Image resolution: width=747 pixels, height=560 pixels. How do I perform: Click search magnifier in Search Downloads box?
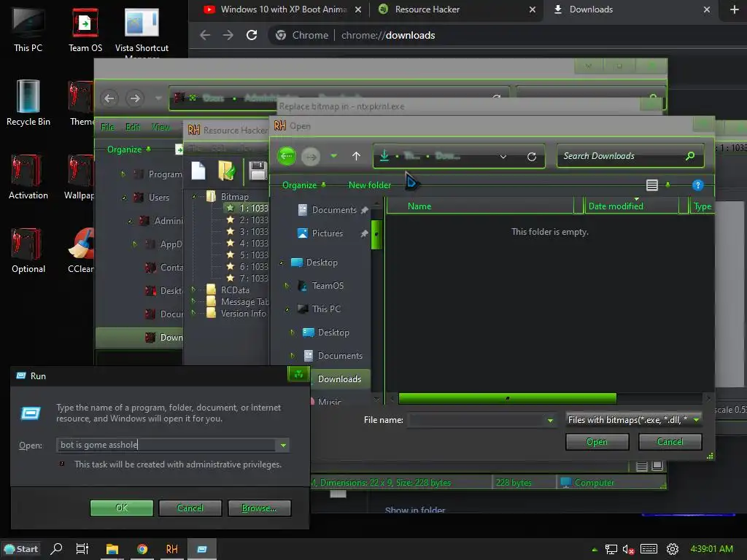click(x=690, y=156)
